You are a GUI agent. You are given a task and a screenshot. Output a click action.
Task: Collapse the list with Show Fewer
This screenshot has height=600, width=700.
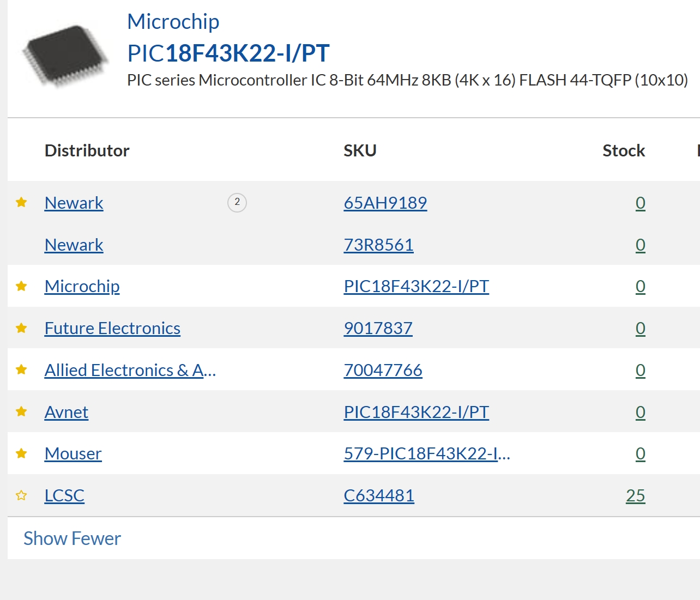coord(72,538)
